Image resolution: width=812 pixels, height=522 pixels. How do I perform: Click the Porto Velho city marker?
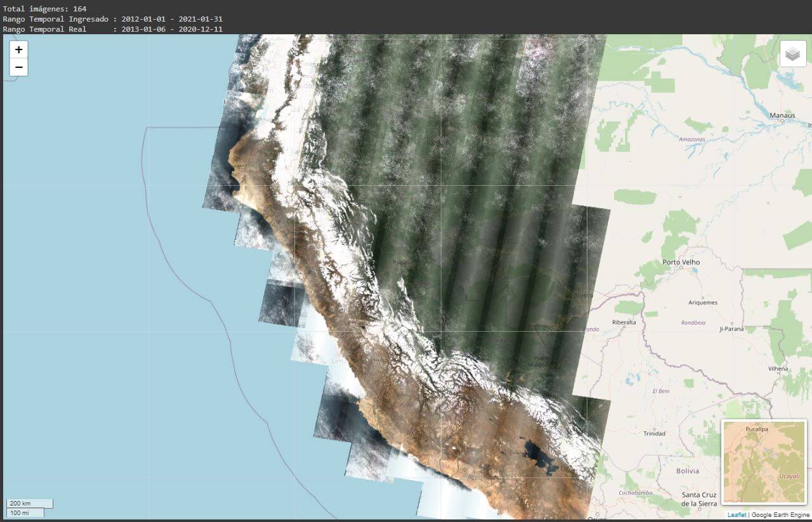(x=680, y=267)
